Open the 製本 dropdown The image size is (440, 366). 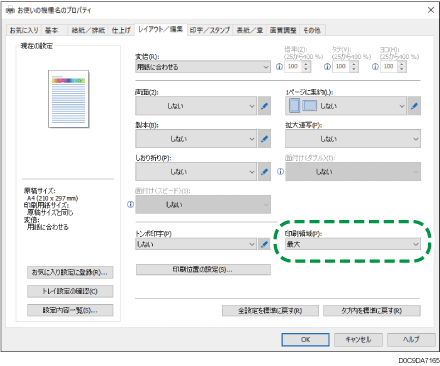[196, 139]
